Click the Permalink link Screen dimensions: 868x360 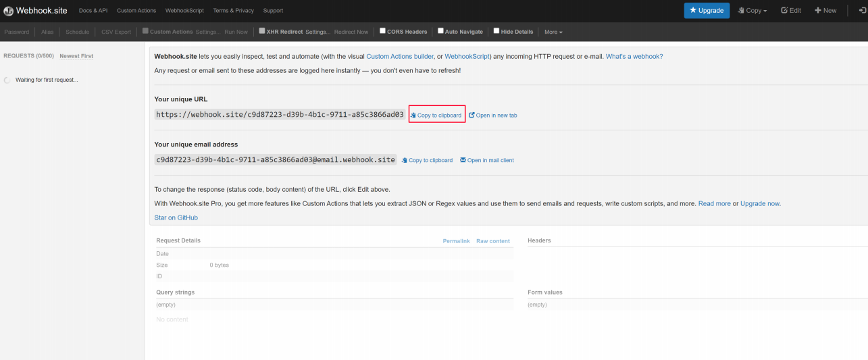pyautogui.click(x=456, y=241)
